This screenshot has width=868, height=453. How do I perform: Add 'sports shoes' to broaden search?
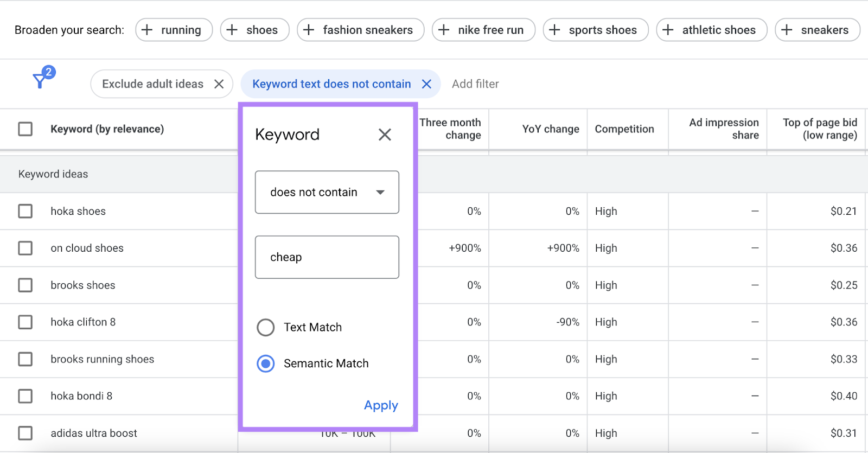click(595, 30)
